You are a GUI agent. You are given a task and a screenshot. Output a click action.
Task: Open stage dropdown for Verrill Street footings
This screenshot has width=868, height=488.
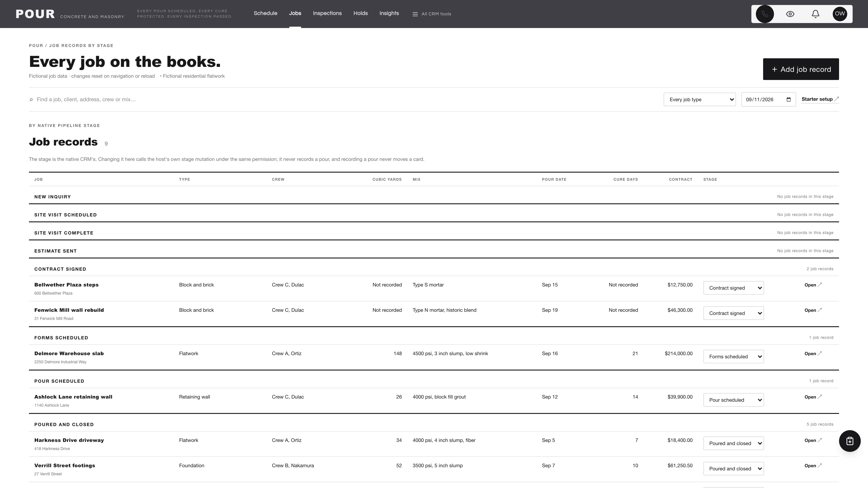(733, 469)
